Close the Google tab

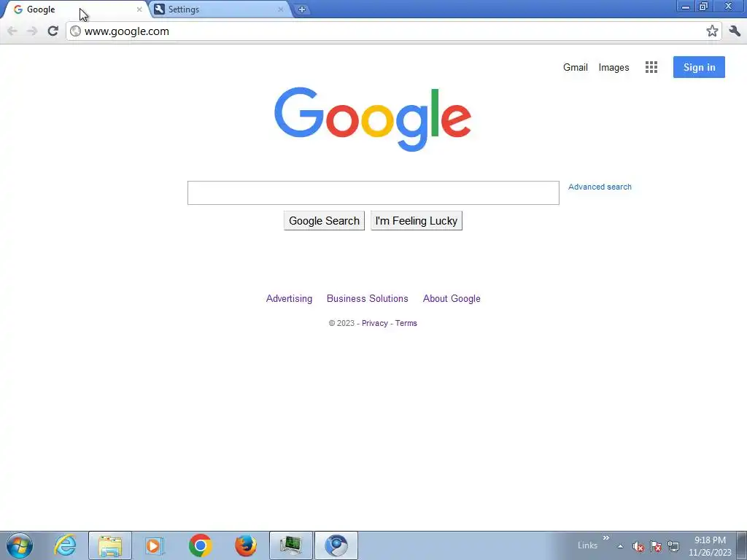click(x=139, y=9)
